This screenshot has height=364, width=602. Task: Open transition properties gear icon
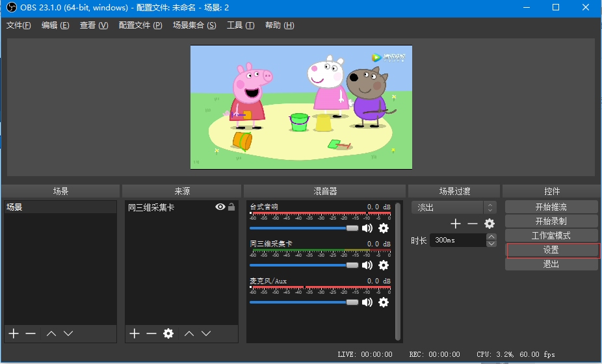pyautogui.click(x=490, y=224)
